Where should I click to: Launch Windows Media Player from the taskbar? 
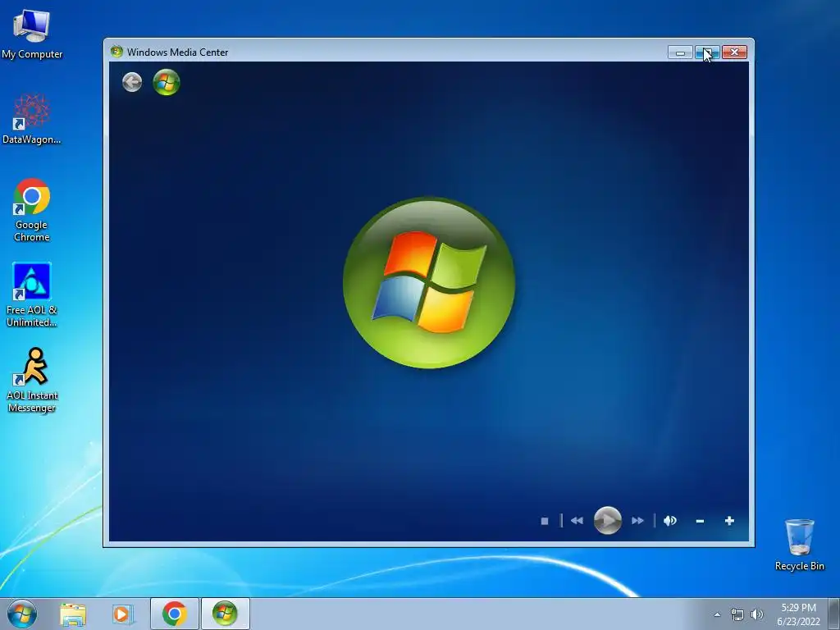tap(122, 614)
